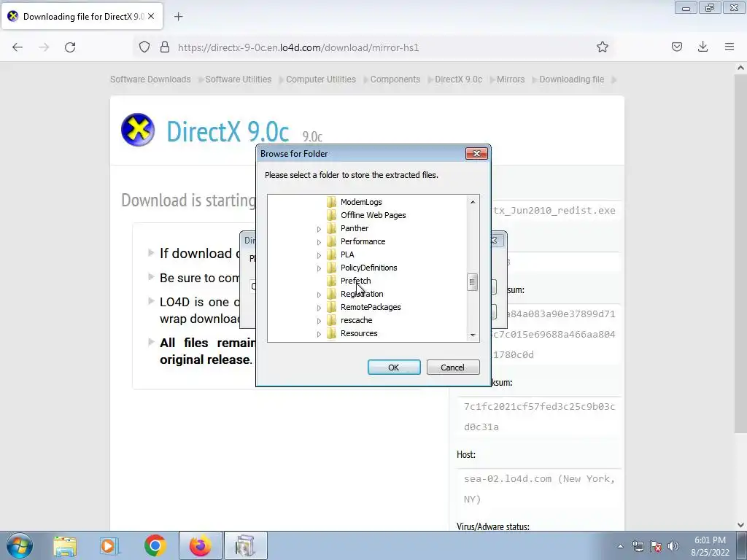Select the Offline Web Pages folder
The height and width of the screenshot is (560, 747).
point(373,215)
